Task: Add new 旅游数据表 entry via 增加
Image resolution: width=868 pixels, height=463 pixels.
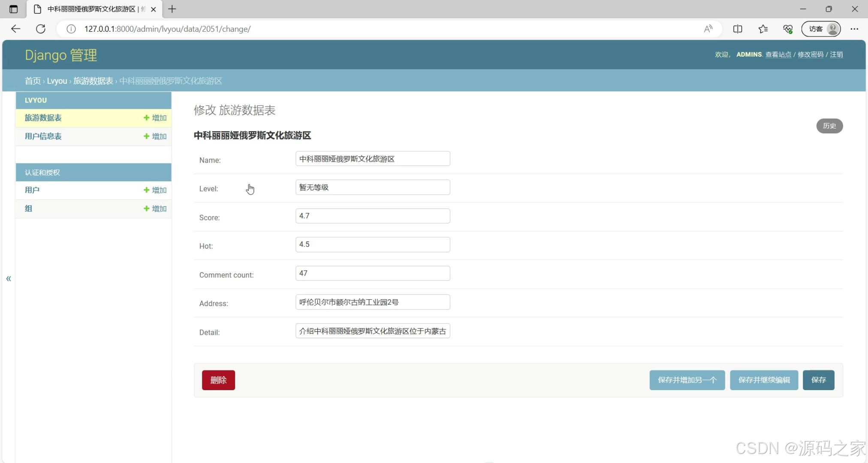Action: click(155, 118)
